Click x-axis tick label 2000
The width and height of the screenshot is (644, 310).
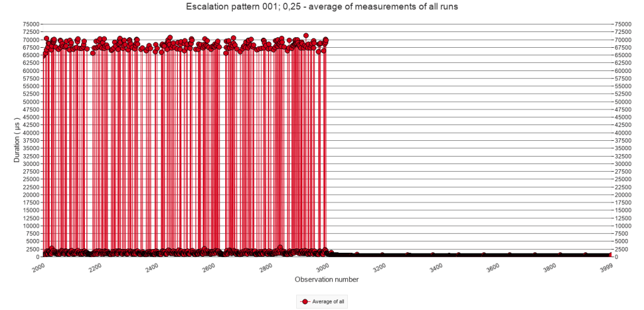coord(37,267)
